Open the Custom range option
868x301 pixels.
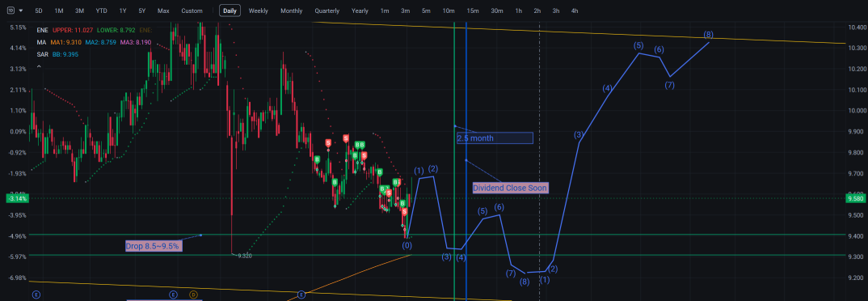192,11
